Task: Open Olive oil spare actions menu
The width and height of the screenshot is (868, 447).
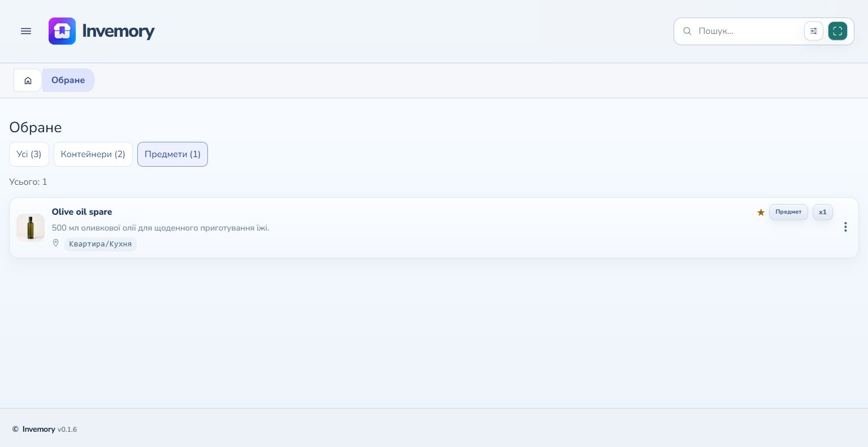Action: coord(845,227)
